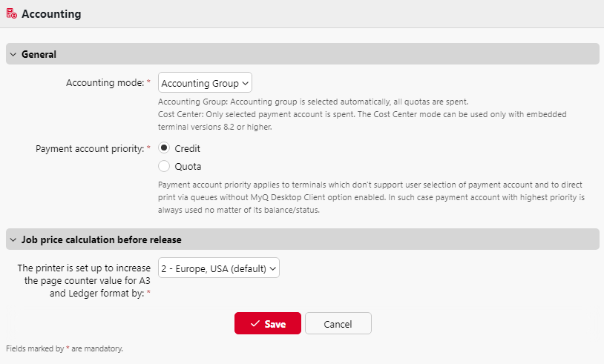Click the Cancel button
604x364 pixels.
point(338,324)
